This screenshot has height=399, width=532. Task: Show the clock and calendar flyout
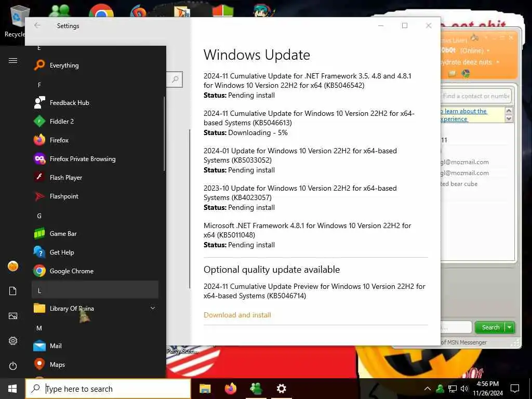click(488, 389)
